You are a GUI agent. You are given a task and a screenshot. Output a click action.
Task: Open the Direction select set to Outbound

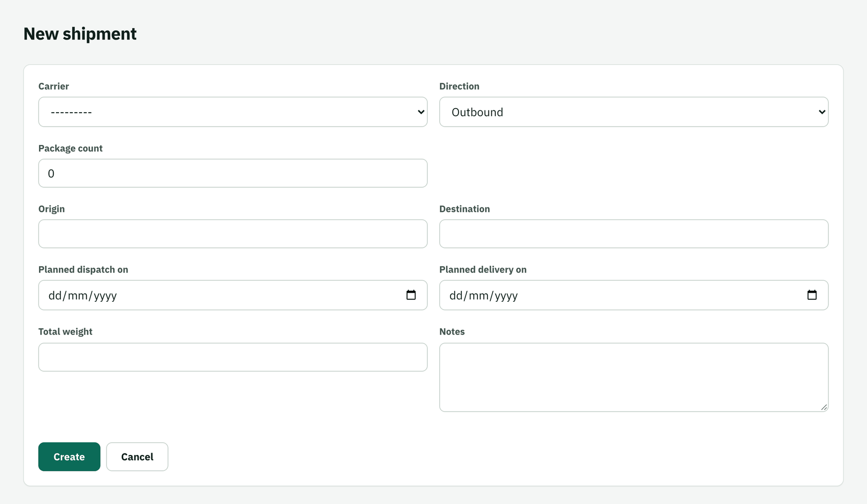[634, 112]
